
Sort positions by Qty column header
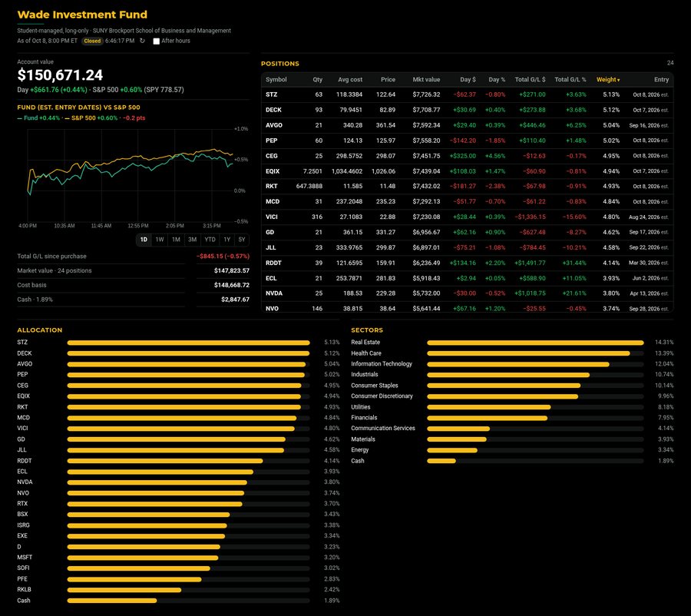point(317,80)
